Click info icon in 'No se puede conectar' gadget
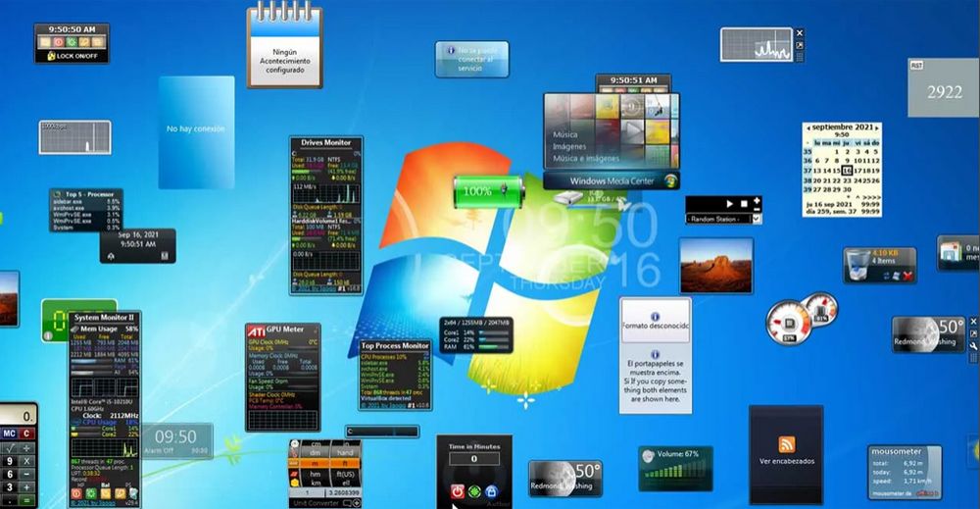This screenshot has width=980, height=509. (x=451, y=50)
